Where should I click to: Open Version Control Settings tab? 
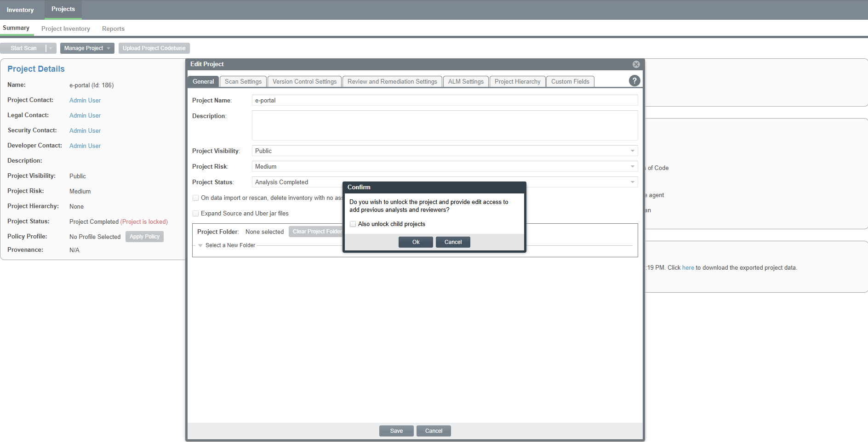pos(304,82)
